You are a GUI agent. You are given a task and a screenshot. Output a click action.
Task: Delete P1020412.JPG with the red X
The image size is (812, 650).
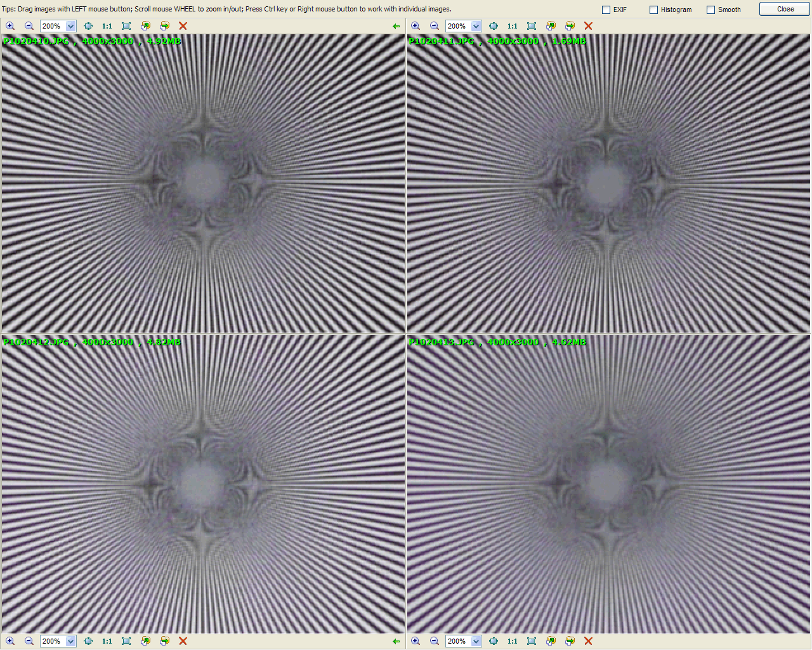pyautogui.click(x=183, y=641)
